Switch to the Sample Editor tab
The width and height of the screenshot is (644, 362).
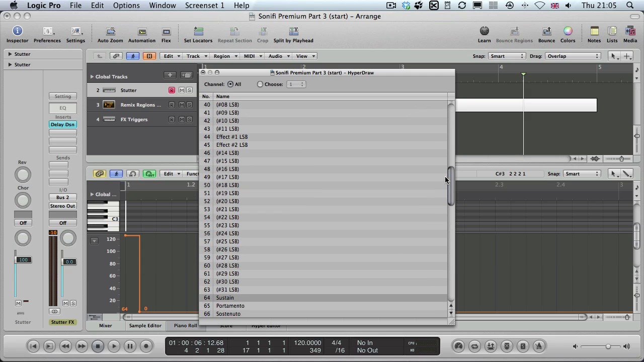[x=145, y=326]
